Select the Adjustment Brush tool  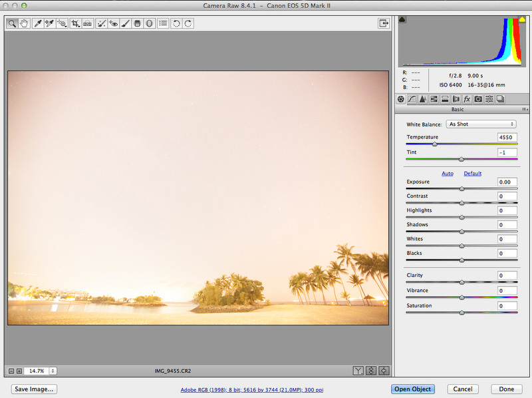click(x=125, y=23)
